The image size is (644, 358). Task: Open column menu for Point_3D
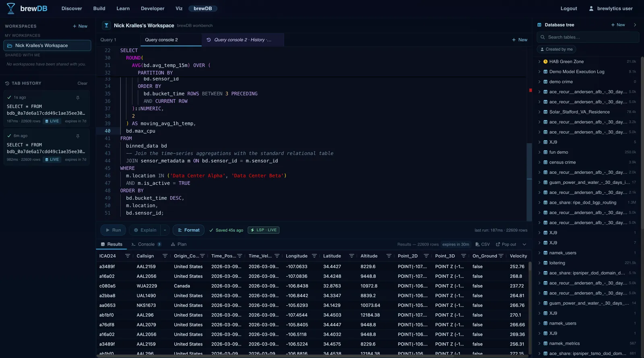(x=463, y=256)
